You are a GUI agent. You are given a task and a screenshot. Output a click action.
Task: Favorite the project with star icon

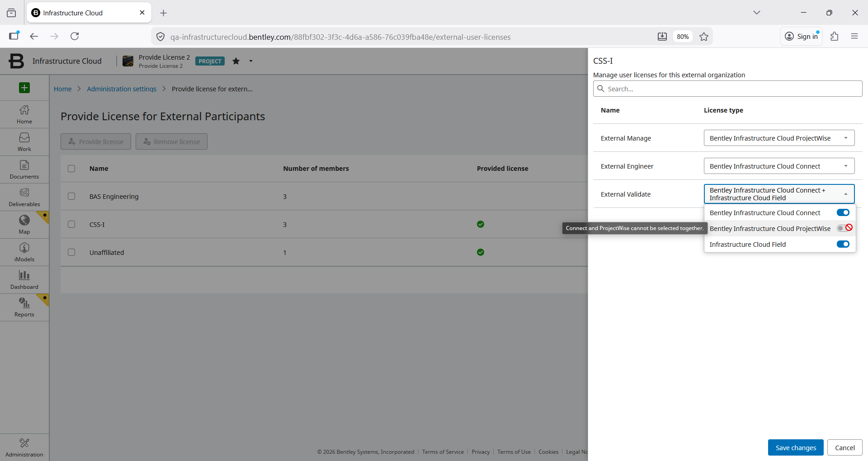point(236,61)
